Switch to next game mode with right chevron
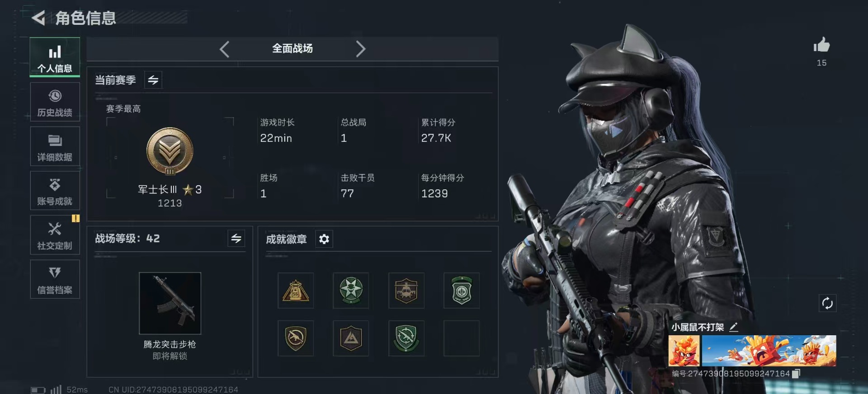This screenshot has width=868, height=394. coord(360,49)
